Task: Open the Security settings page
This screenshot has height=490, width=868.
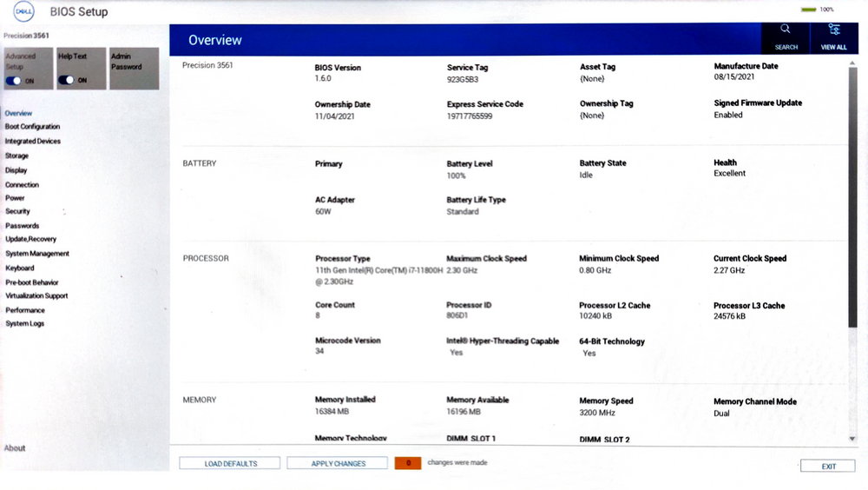Action: click(17, 211)
